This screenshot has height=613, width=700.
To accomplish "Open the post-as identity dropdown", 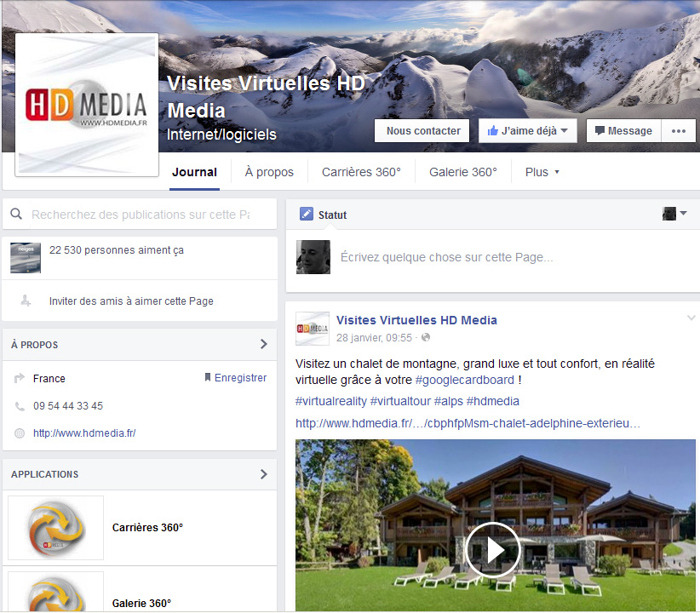I will tap(674, 214).
